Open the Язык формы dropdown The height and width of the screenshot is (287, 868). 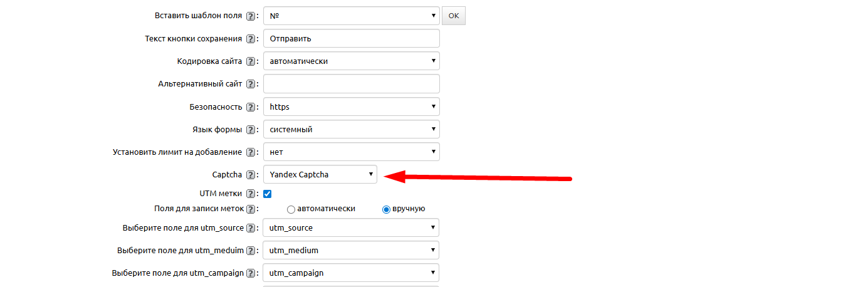click(x=351, y=130)
